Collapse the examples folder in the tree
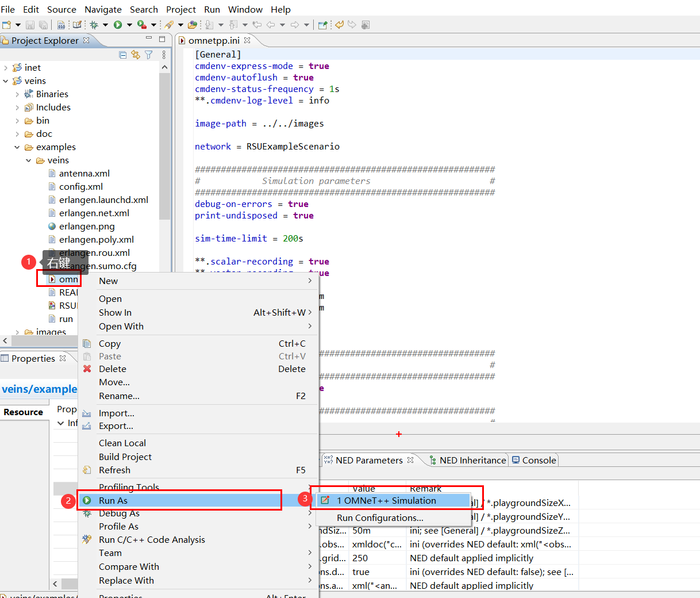700x598 pixels. pos(17,147)
